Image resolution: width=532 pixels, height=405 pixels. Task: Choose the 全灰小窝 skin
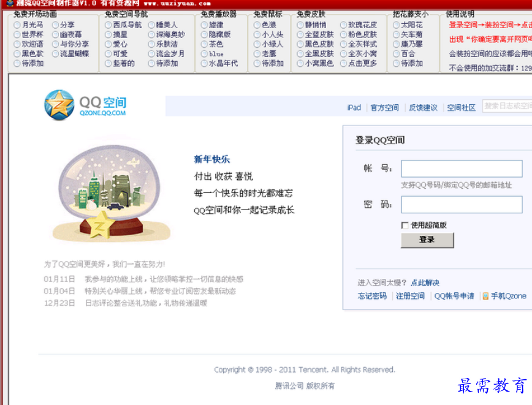pos(343,53)
